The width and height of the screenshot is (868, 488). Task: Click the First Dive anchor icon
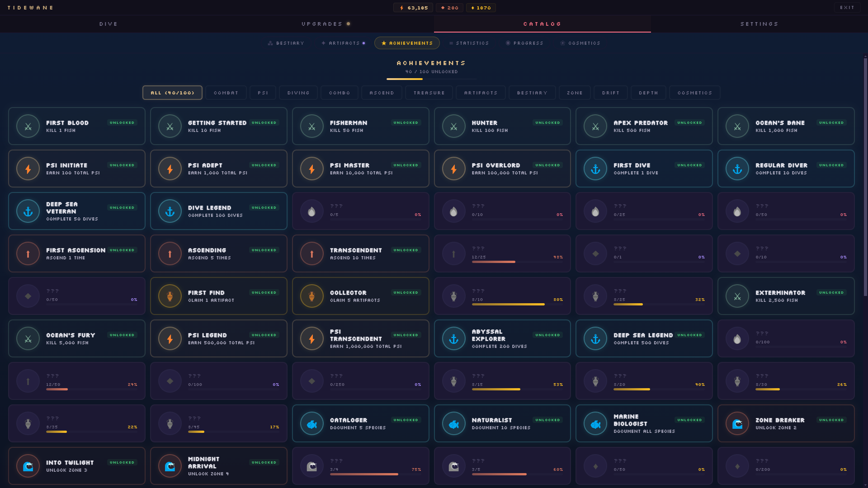coord(595,169)
